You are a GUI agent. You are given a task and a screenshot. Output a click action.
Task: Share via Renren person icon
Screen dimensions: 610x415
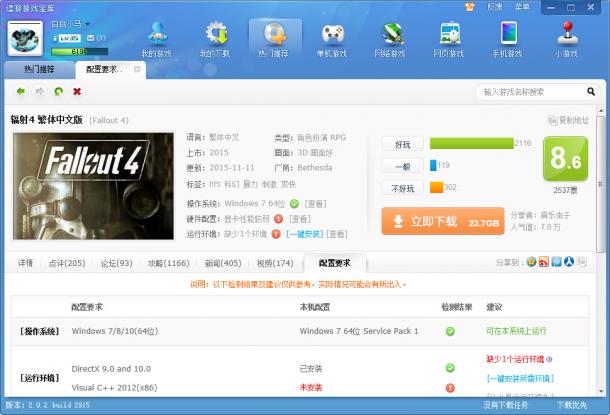tap(569, 262)
